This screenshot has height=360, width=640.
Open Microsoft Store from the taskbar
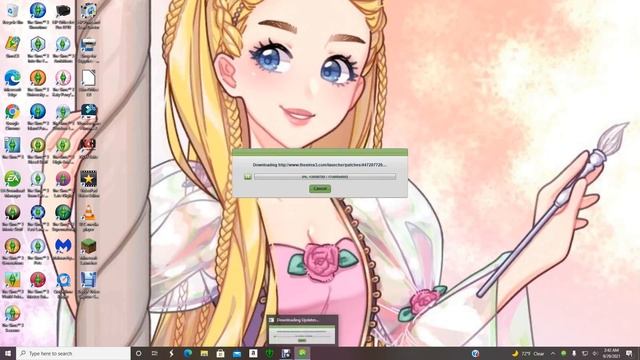point(220,353)
